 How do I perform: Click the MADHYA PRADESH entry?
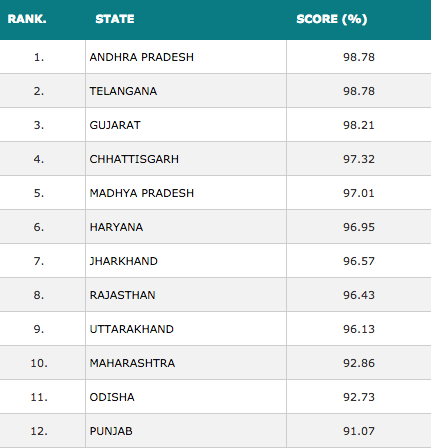pos(142,193)
